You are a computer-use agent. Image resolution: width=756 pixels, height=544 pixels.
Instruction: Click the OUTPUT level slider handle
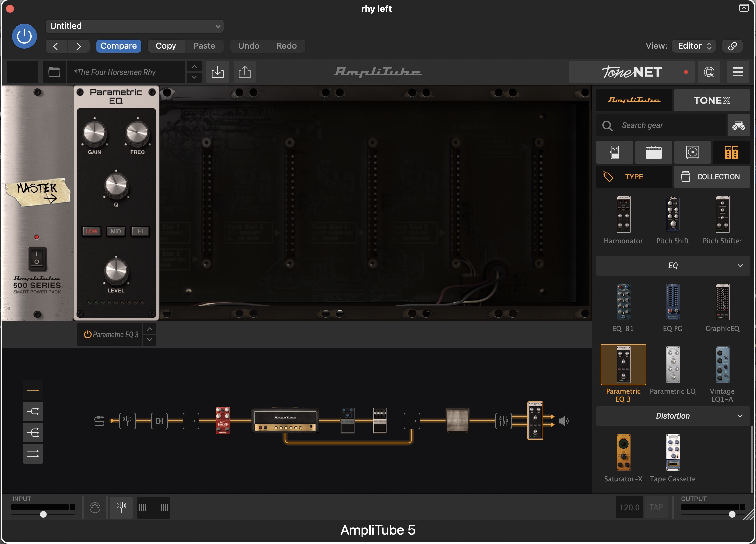[x=732, y=514]
